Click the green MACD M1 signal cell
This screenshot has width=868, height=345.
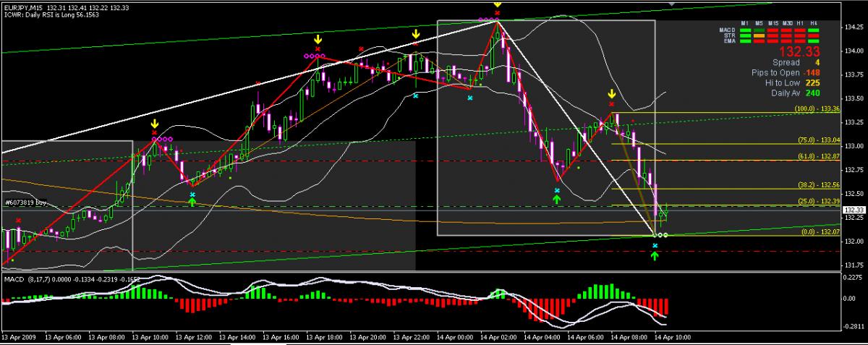point(745,30)
